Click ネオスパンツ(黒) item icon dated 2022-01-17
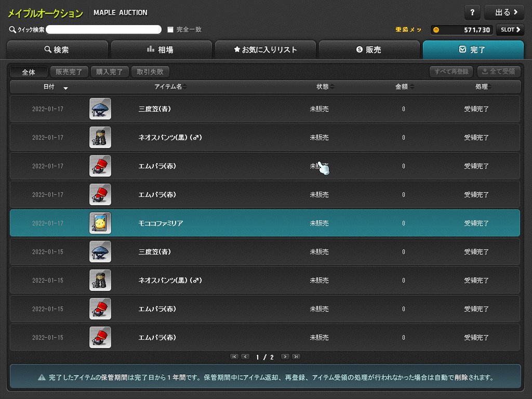 coord(100,137)
